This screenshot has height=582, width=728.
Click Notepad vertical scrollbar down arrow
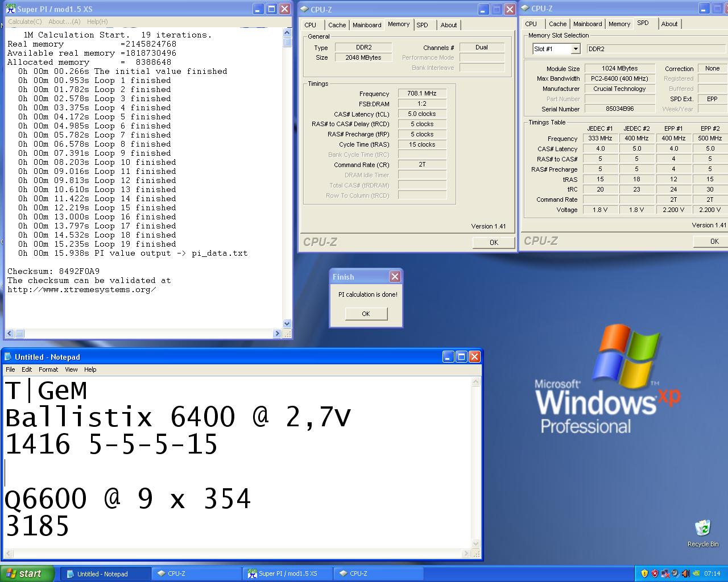[476, 543]
